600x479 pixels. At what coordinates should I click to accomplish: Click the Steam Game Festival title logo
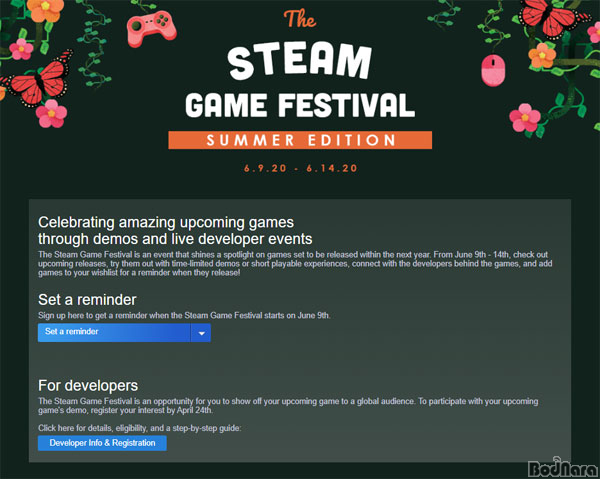(300, 79)
